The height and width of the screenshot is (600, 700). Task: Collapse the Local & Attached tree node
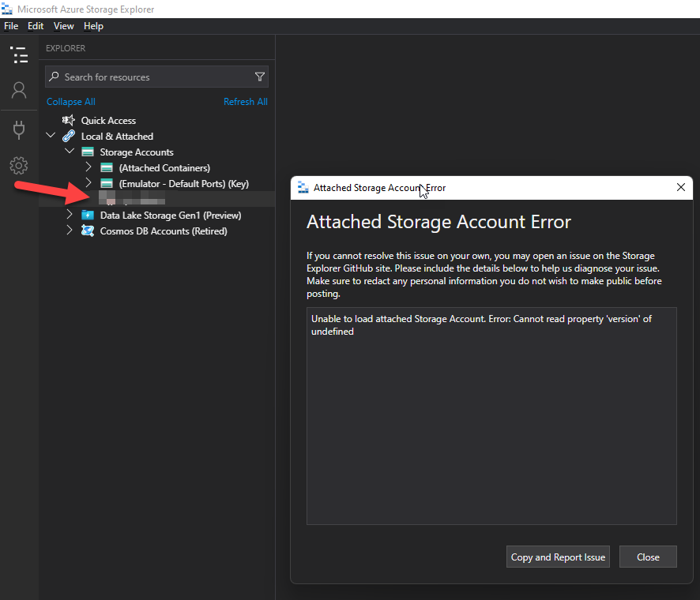(x=51, y=135)
